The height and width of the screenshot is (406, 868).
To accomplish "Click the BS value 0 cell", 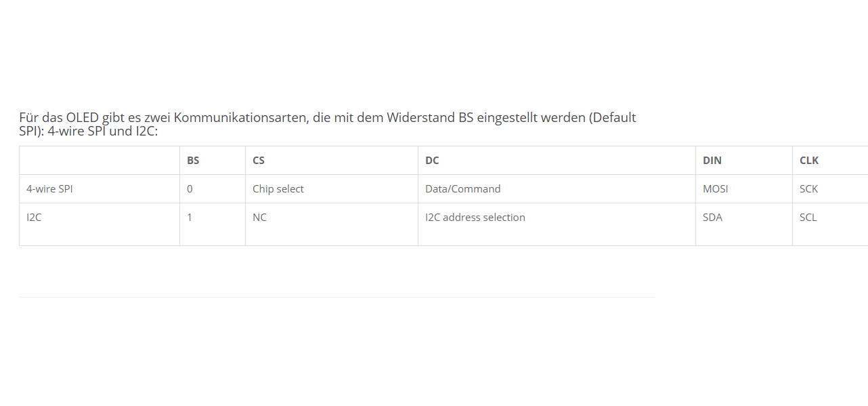I will [190, 189].
